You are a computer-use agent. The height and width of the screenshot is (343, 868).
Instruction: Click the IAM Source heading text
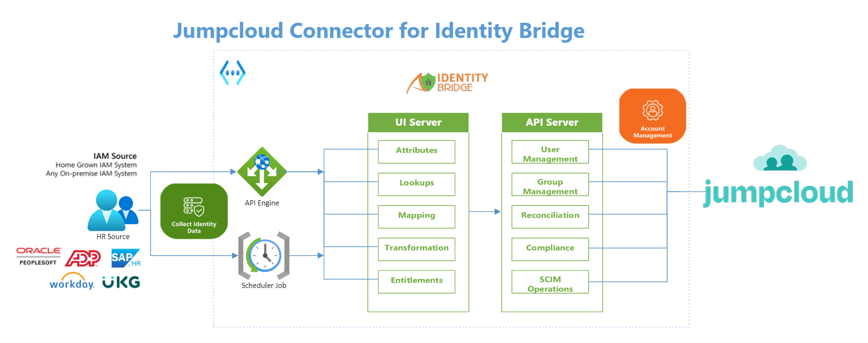(x=115, y=156)
